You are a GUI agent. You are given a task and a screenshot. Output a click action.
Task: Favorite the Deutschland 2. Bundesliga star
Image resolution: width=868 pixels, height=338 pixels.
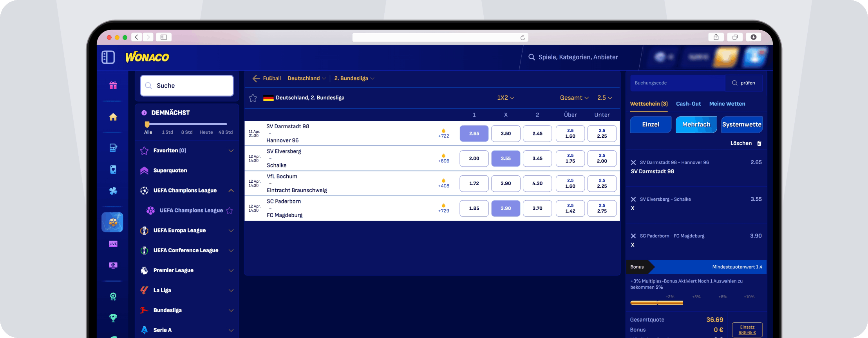click(x=253, y=98)
